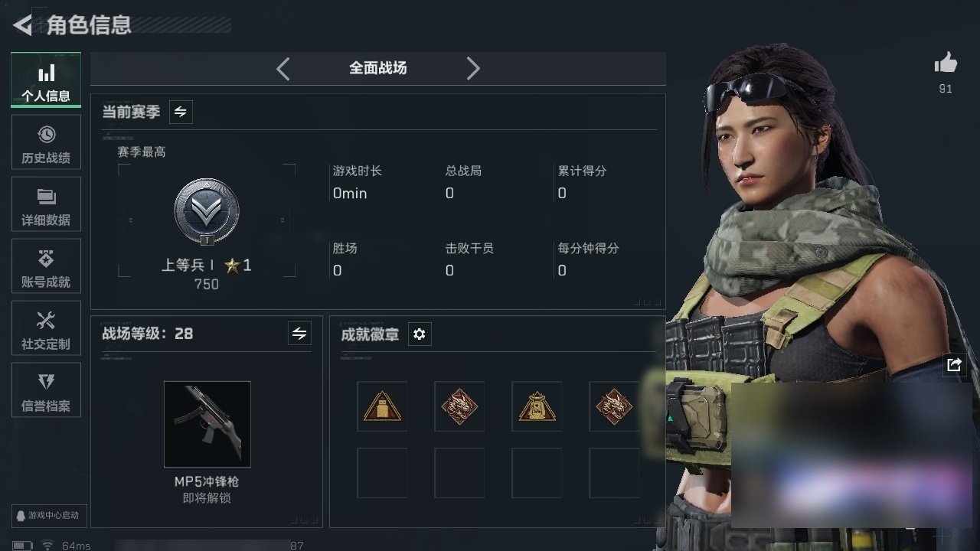The image size is (980, 551).
Task: Toggle the 战场等级 swap button
Action: tap(299, 334)
